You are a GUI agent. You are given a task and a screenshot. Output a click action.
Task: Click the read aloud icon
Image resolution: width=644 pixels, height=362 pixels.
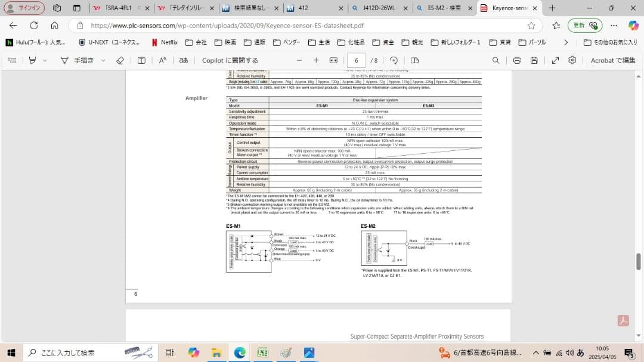(163, 60)
